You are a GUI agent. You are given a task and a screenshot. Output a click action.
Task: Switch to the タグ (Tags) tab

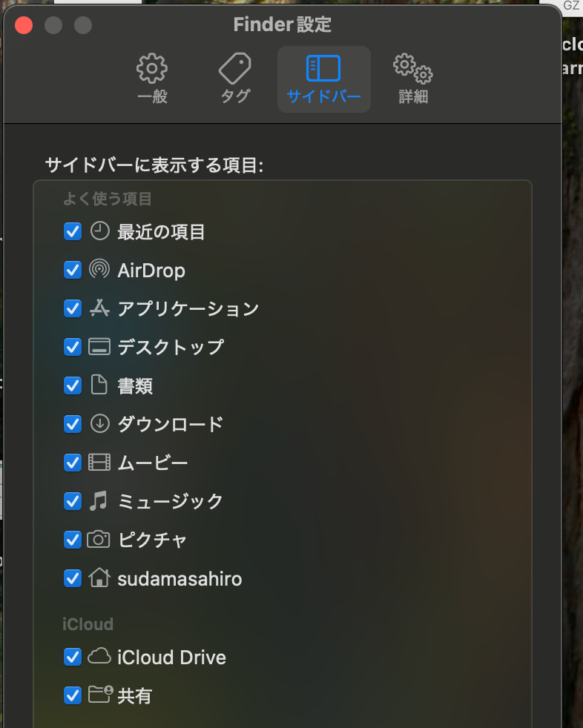pyautogui.click(x=236, y=79)
